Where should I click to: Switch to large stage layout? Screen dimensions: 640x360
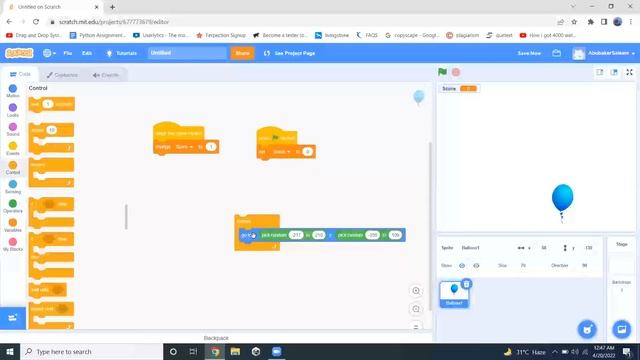[614, 72]
